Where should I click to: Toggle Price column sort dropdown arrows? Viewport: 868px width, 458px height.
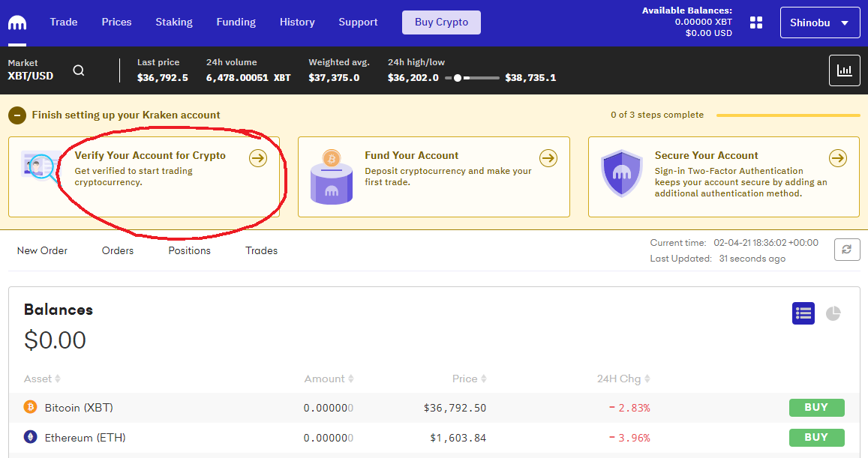click(483, 379)
